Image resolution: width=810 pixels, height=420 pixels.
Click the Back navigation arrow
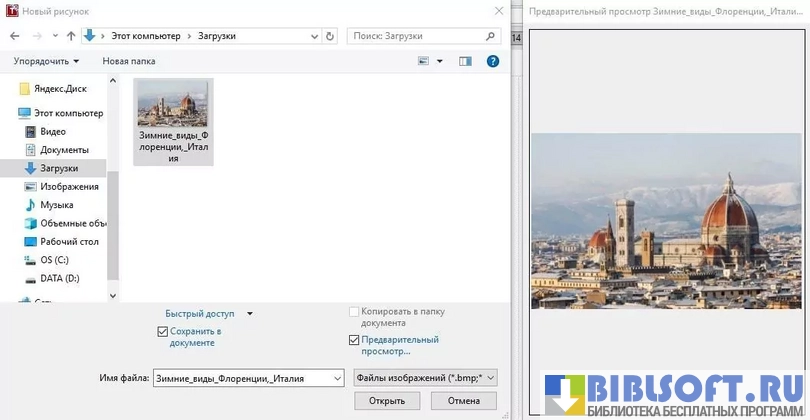click(15, 36)
